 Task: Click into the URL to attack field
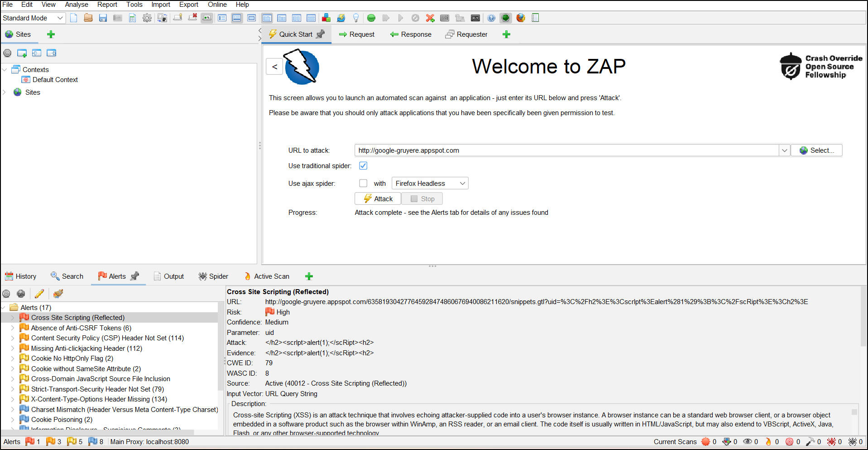tap(566, 150)
